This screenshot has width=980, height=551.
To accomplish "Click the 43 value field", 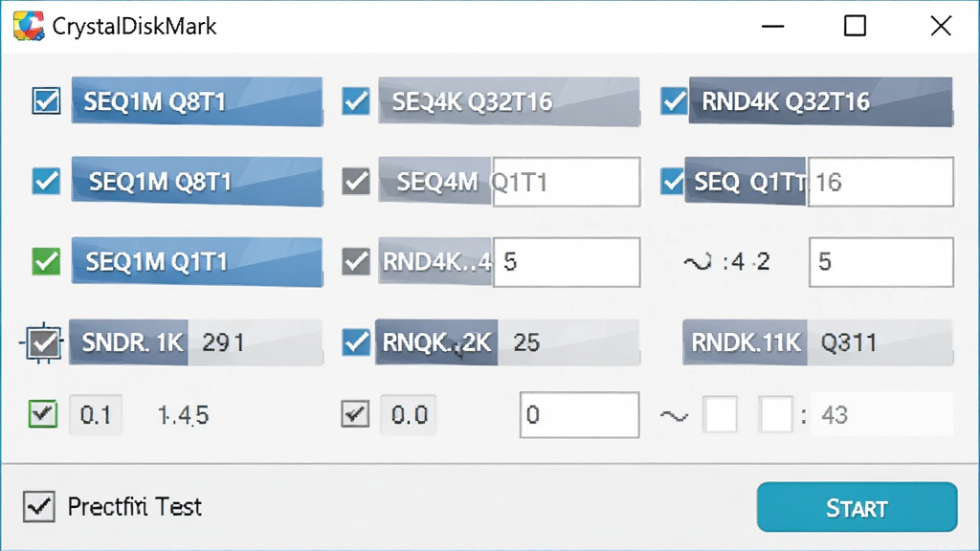I will [x=882, y=415].
